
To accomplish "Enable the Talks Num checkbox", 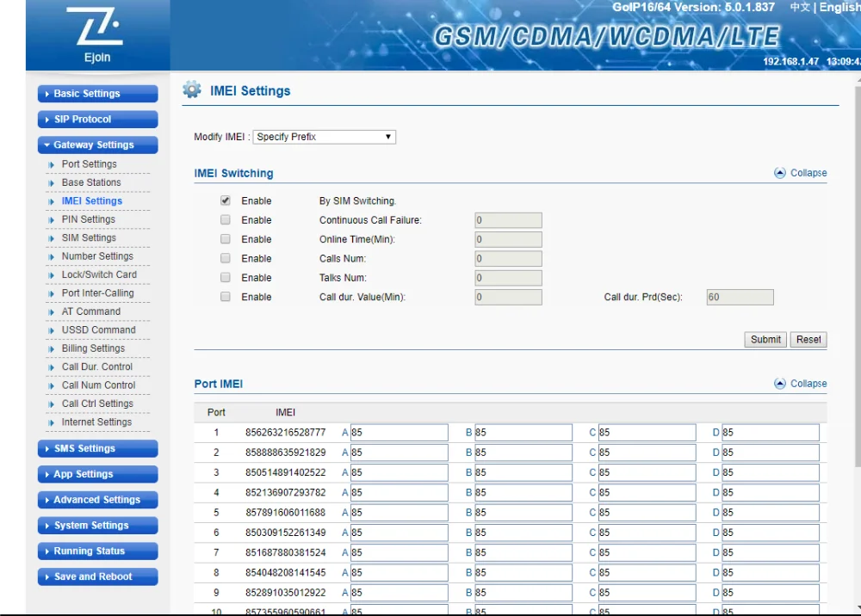I will pos(226,278).
